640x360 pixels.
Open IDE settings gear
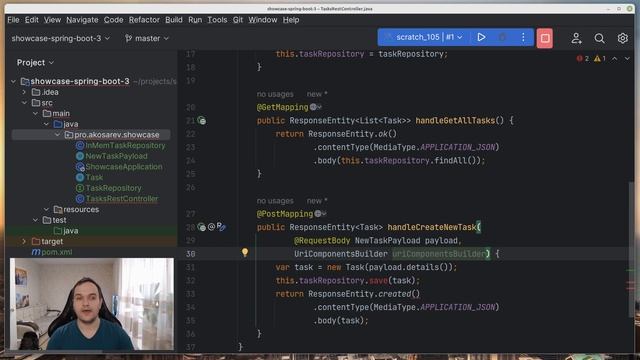tap(622, 38)
